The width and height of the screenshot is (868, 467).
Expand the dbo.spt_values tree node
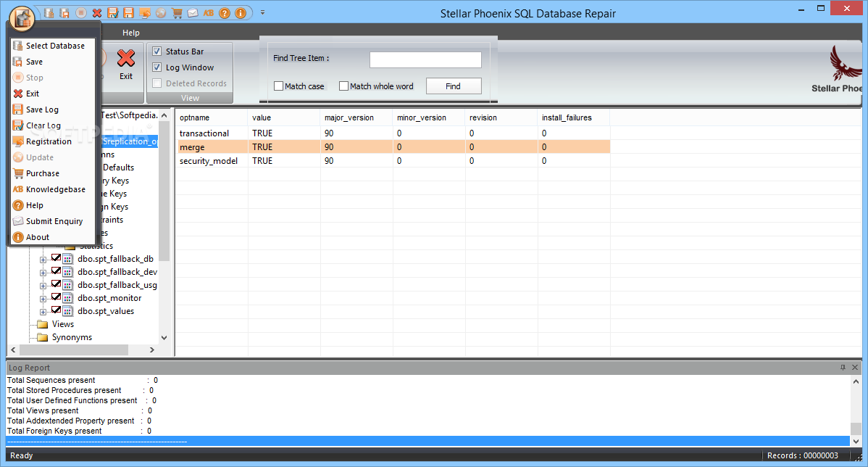point(43,312)
